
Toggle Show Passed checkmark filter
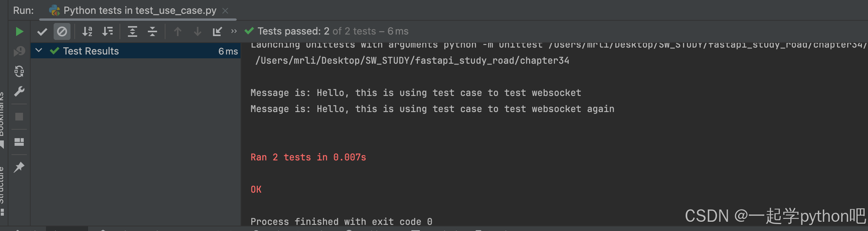(x=42, y=31)
